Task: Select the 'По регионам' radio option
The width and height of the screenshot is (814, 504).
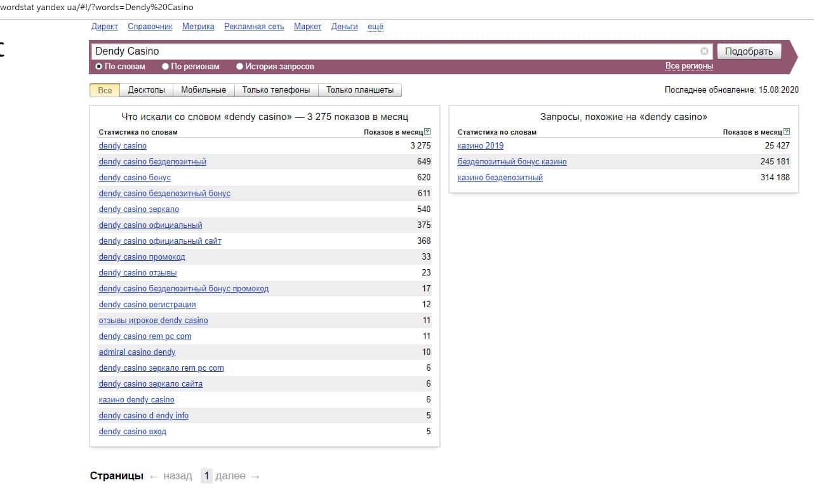Action: click(166, 67)
